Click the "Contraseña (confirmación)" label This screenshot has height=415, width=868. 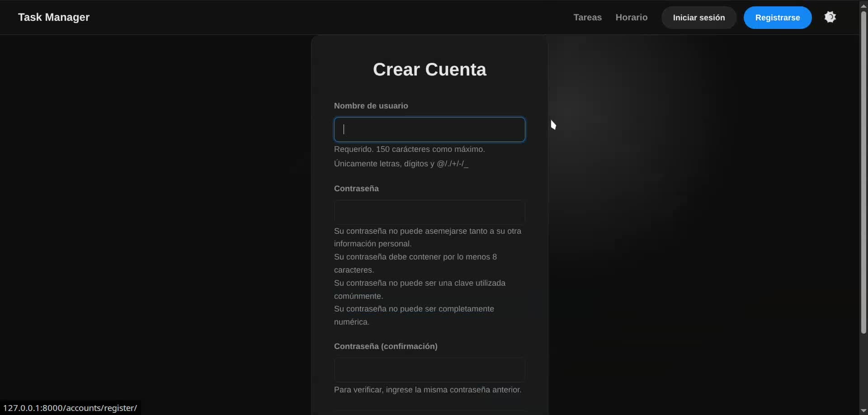[386, 346]
